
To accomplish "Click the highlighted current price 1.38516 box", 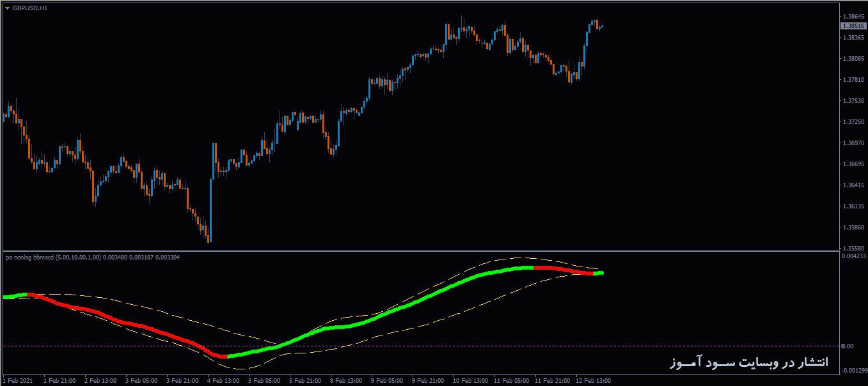I will click(x=853, y=26).
